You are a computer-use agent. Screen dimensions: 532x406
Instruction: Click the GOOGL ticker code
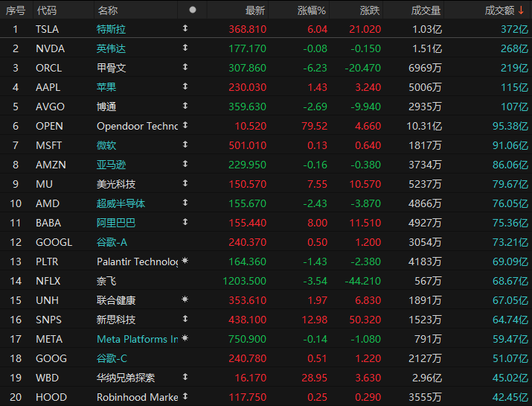(x=54, y=242)
